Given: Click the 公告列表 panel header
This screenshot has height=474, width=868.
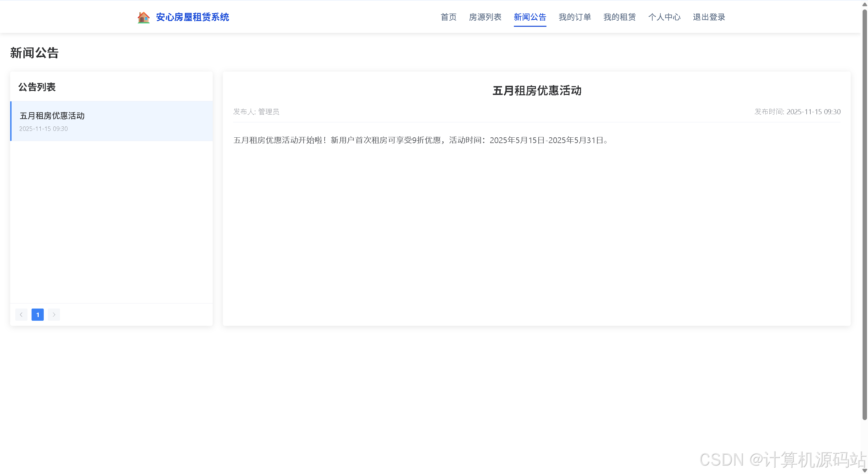Looking at the screenshot, I should point(37,87).
